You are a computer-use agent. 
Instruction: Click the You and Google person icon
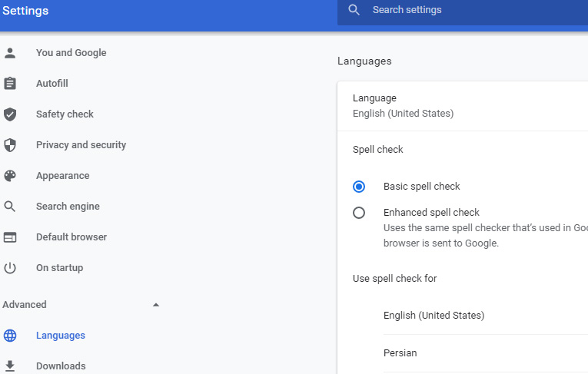click(x=10, y=53)
